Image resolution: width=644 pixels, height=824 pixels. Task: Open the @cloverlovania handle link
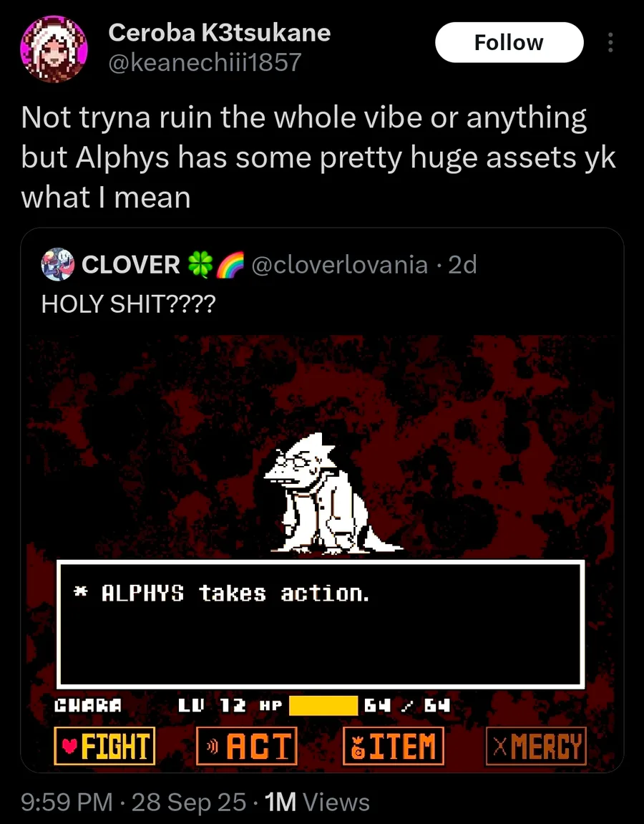pyautogui.click(x=340, y=264)
